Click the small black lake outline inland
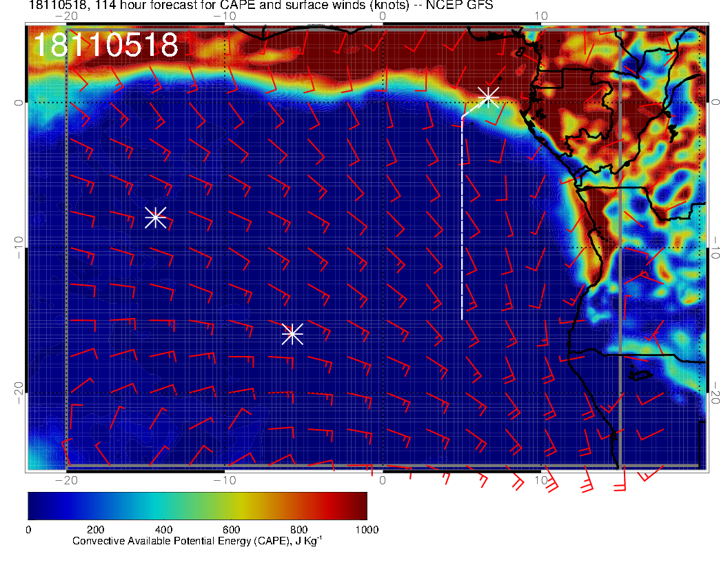The width and height of the screenshot is (728, 563). click(x=641, y=375)
